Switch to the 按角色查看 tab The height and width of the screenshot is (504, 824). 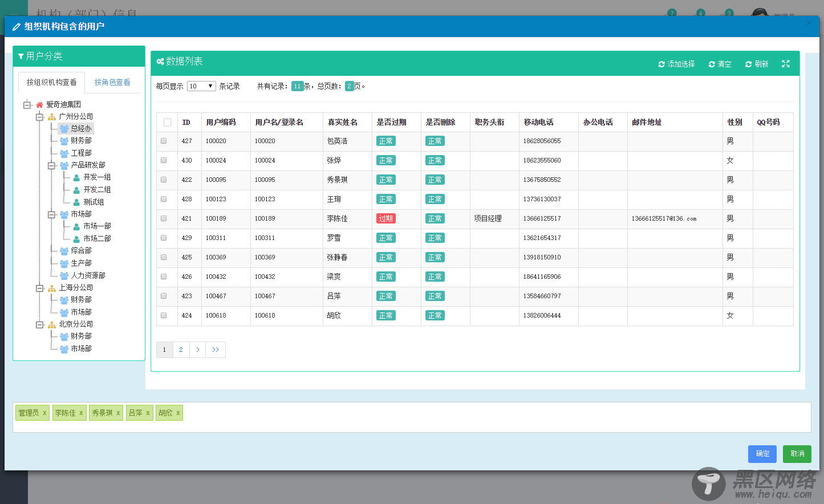(x=112, y=83)
